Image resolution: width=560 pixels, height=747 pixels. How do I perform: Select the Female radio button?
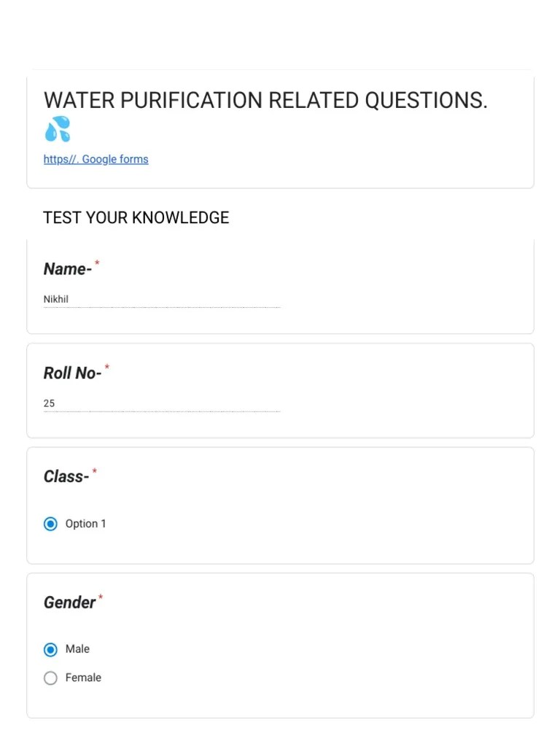(x=50, y=678)
